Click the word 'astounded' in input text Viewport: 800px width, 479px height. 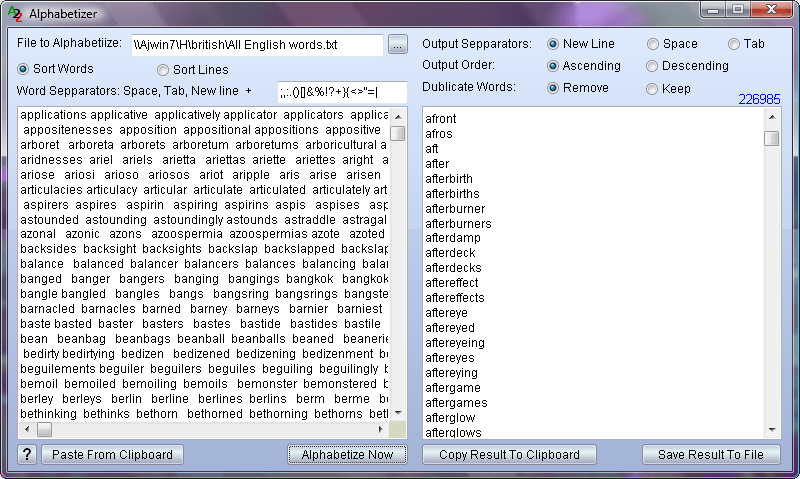click(x=49, y=220)
